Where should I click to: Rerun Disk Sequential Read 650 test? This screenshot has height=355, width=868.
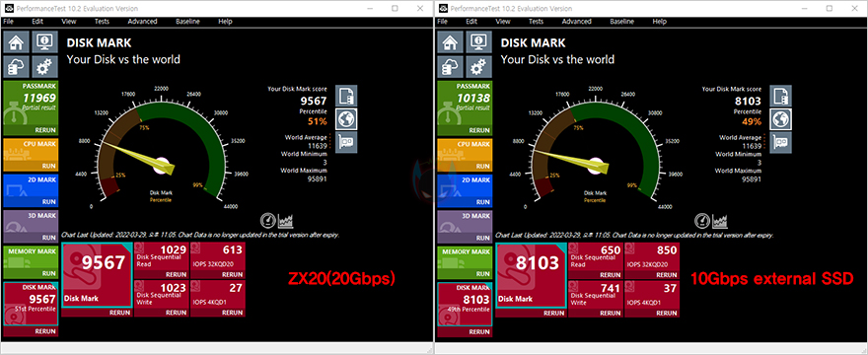610,275
